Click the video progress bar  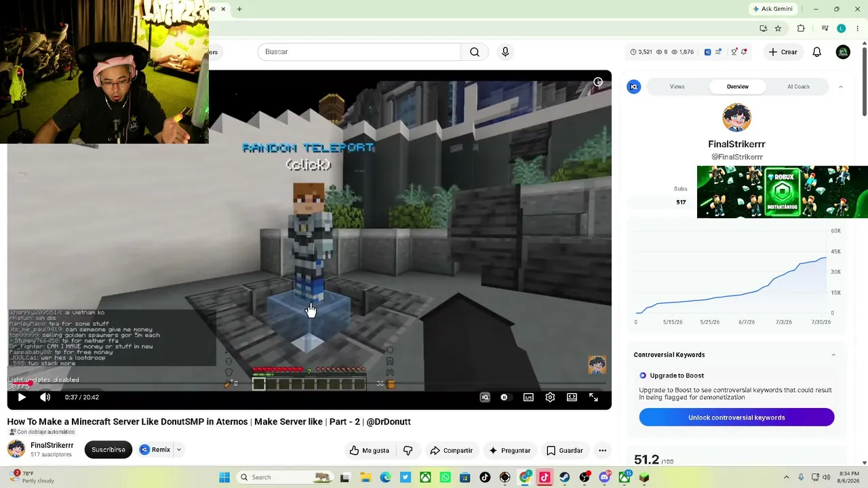point(309,385)
